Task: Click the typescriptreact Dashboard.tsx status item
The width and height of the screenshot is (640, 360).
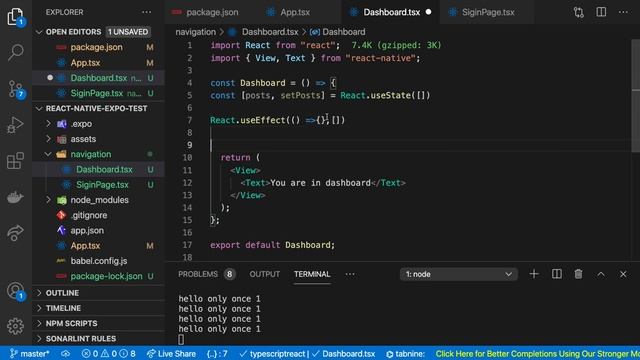Action: click(307, 353)
